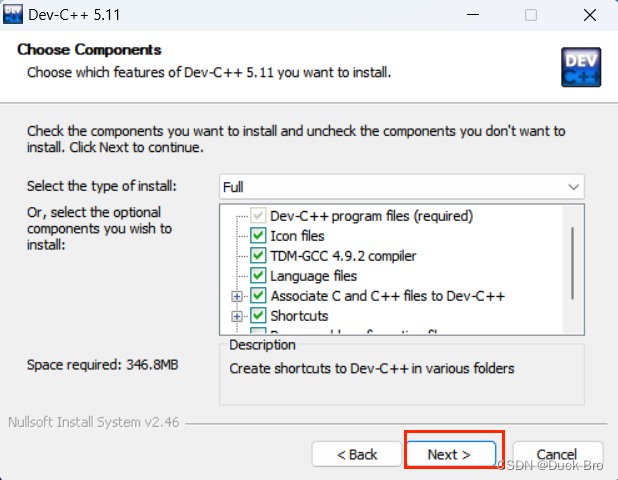Uncheck the Icon files checkbox
Viewport: 618px width, 480px height.
coord(258,236)
